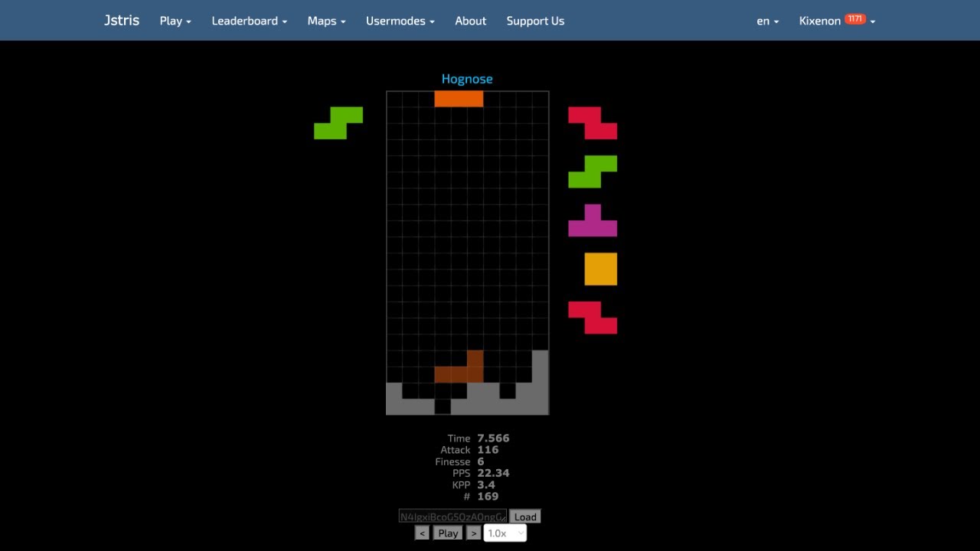The width and height of the screenshot is (980, 551).
Task: Open the About page
Action: (471, 21)
